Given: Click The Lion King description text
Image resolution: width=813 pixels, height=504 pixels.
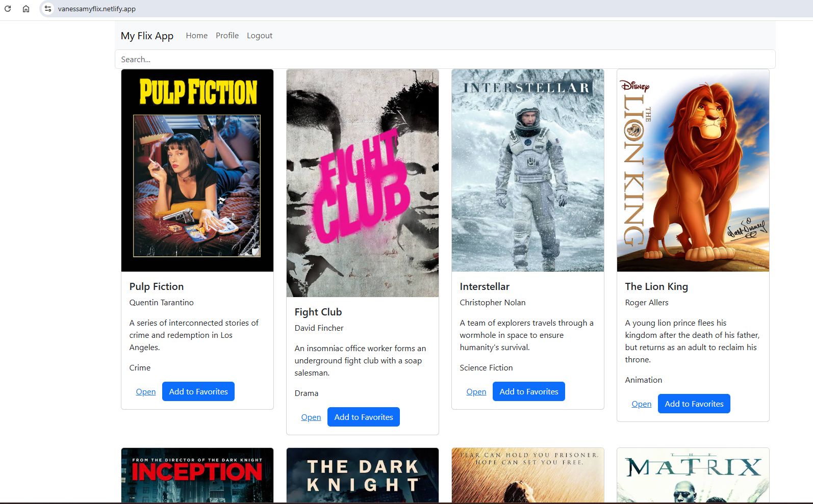Looking at the screenshot, I should click(692, 341).
